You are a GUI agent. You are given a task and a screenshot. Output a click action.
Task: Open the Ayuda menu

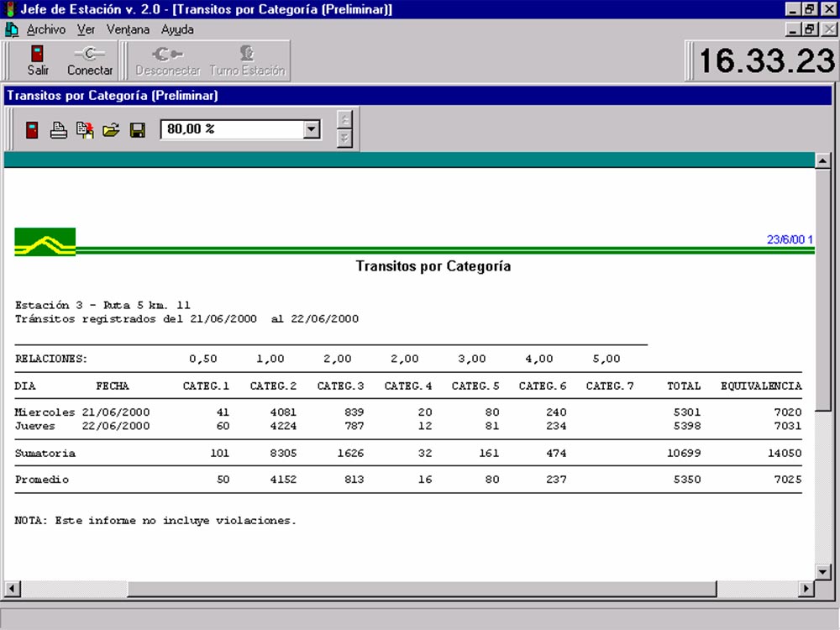click(x=177, y=30)
